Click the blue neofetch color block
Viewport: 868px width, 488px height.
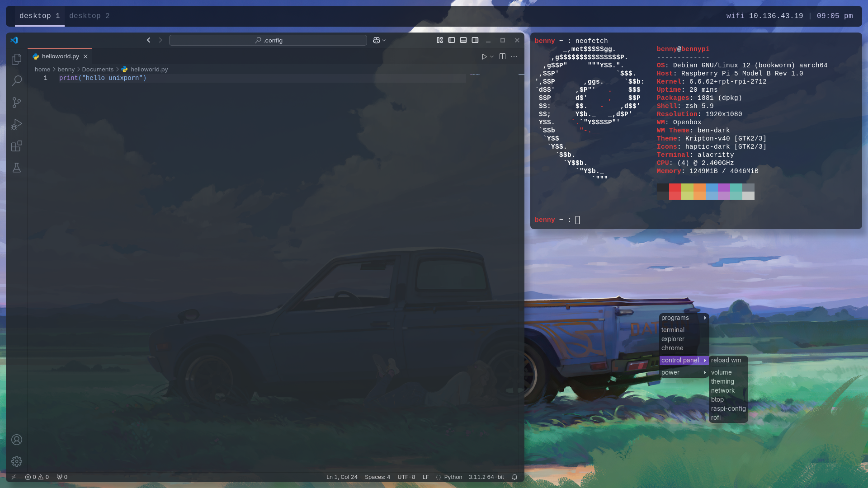point(712,192)
